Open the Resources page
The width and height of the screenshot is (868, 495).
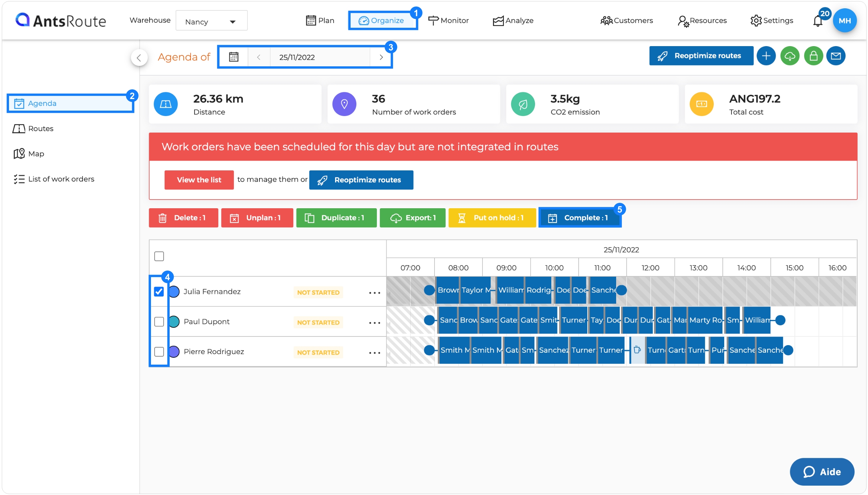click(x=702, y=21)
